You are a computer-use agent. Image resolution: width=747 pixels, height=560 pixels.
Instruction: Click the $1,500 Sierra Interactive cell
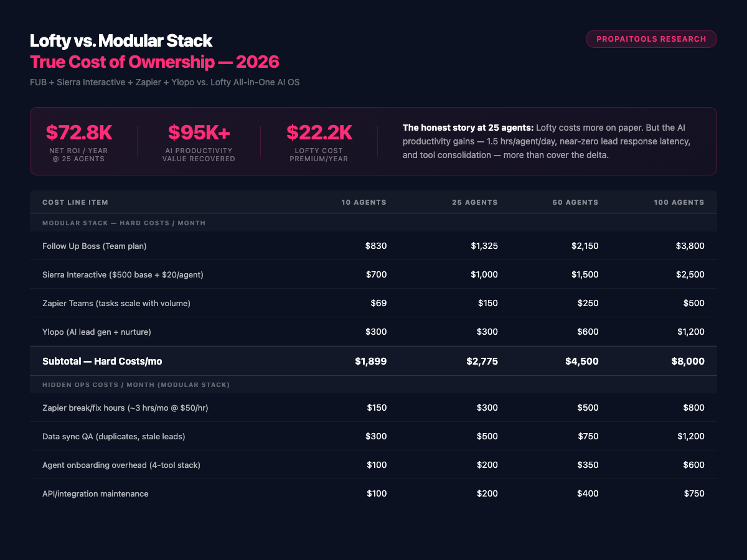pos(585,274)
